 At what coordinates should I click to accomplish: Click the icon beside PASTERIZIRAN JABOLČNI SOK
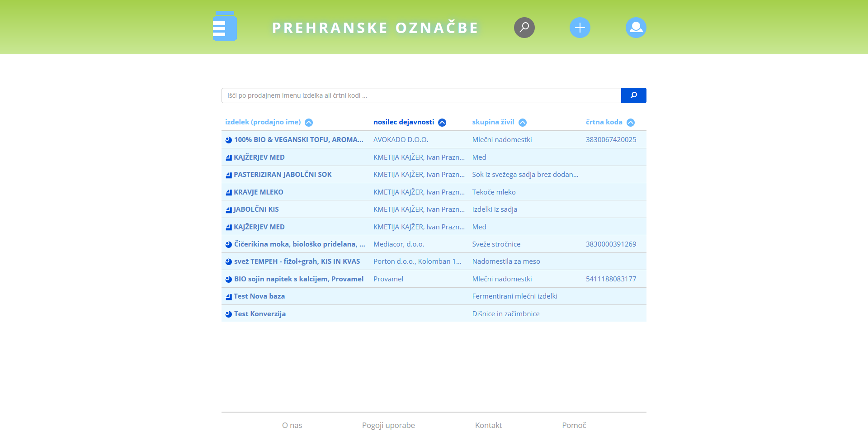(229, 175)
